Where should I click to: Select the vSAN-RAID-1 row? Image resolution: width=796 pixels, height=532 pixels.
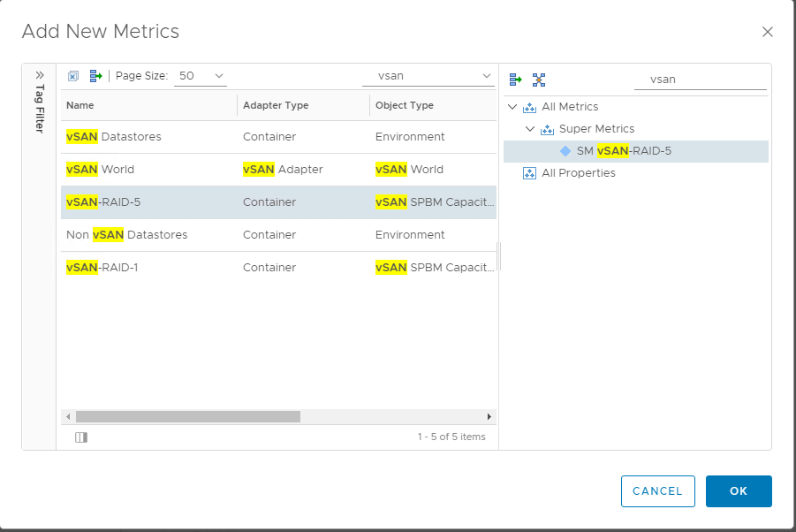(x=278, y=268)
